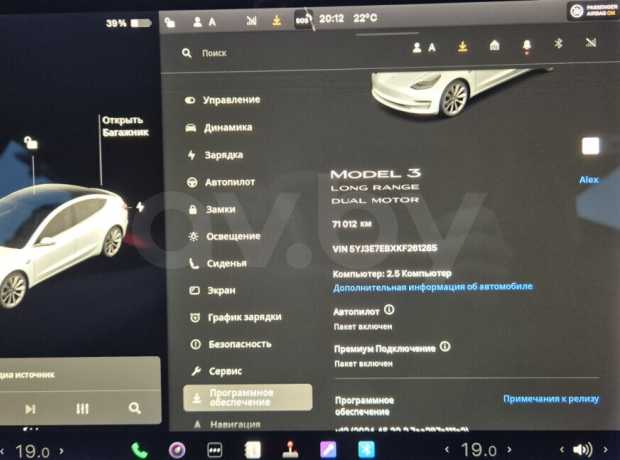This screenshot has width=620, height=460.
Task: Tap the 20:12 clock in status bar
Action: coord(331,19)
